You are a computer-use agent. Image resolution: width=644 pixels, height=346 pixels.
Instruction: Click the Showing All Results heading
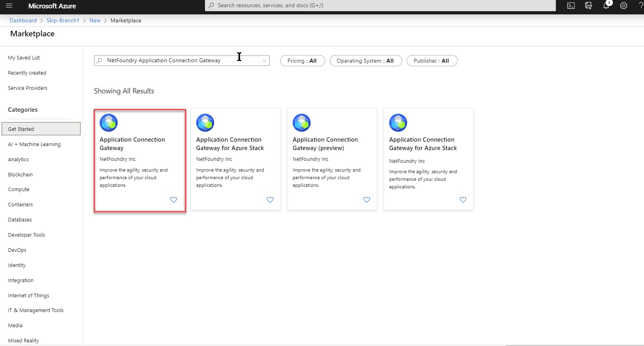(x=124, y=91)
